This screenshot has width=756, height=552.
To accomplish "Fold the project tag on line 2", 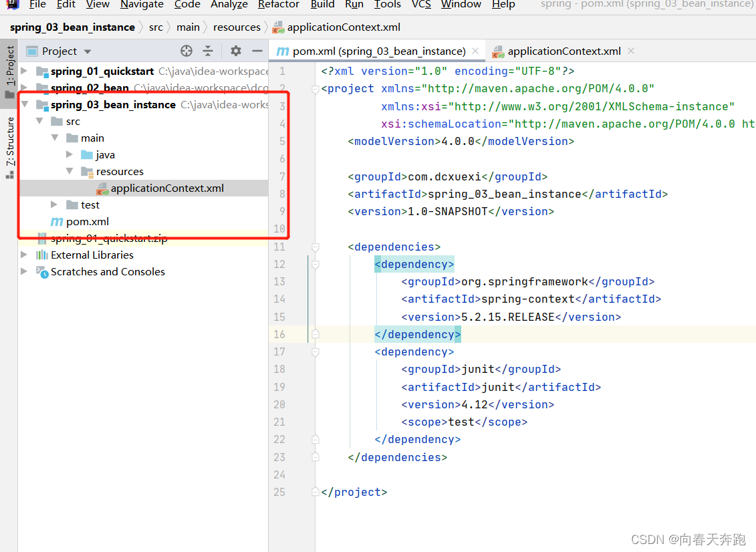I will click(x=315, y=89).
